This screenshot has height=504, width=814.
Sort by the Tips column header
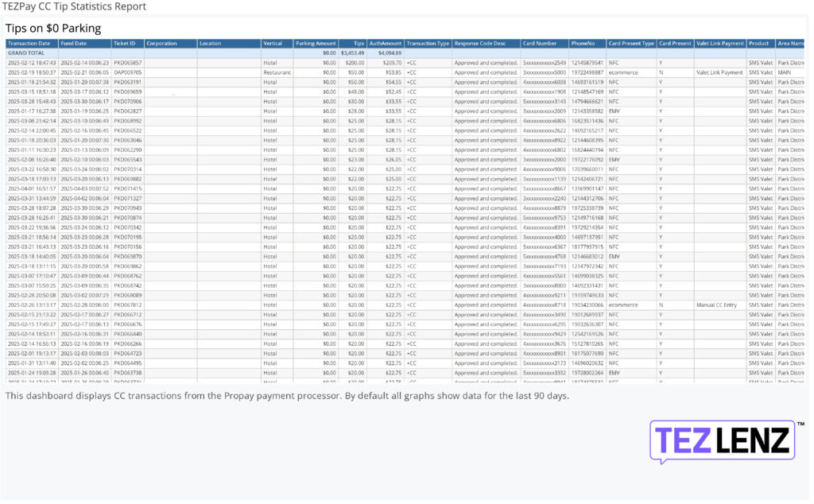352,44
